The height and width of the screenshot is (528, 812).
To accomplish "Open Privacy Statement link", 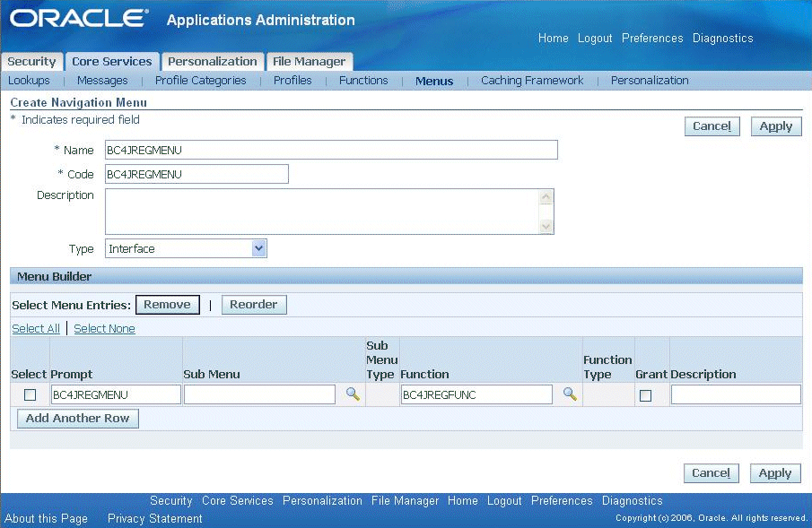I will click(155, 518).
